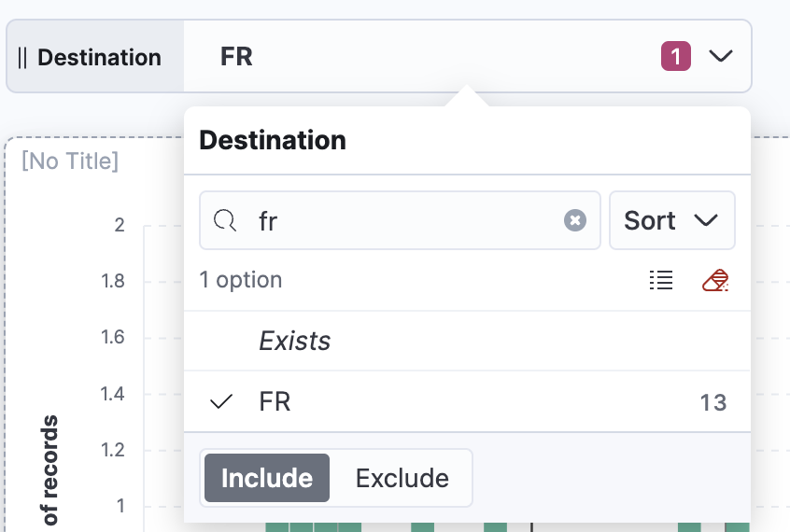
Task: Click the [No Title] panel heading
Action: [x=70, y=161]
